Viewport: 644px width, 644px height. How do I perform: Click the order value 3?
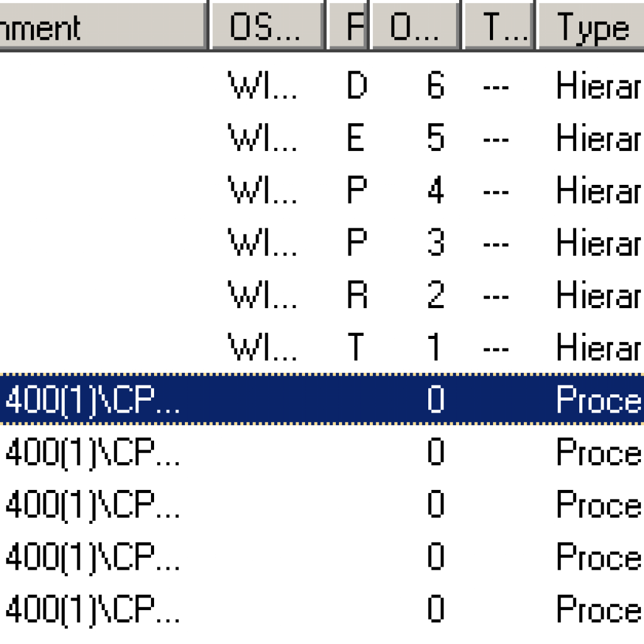point(435,242)
